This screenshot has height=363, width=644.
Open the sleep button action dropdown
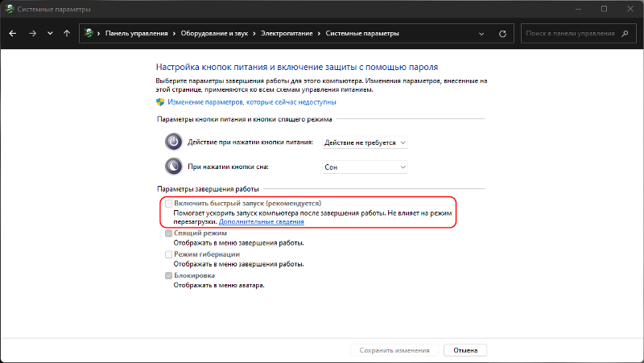click(x=365, y=167)
